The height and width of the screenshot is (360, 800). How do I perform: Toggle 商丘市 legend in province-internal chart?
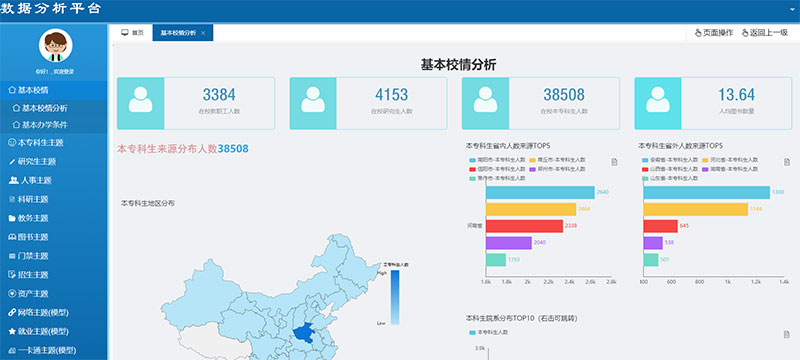558,160
